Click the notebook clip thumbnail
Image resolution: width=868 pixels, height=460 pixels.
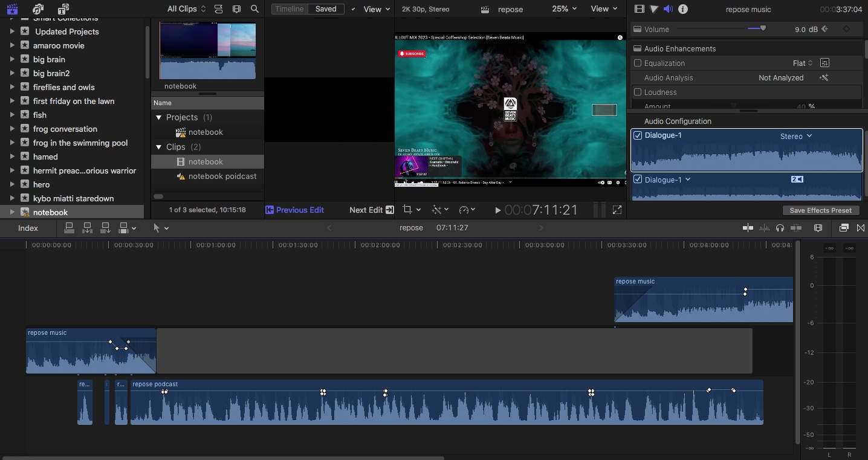pyautogui.click(x=207, y=51)
